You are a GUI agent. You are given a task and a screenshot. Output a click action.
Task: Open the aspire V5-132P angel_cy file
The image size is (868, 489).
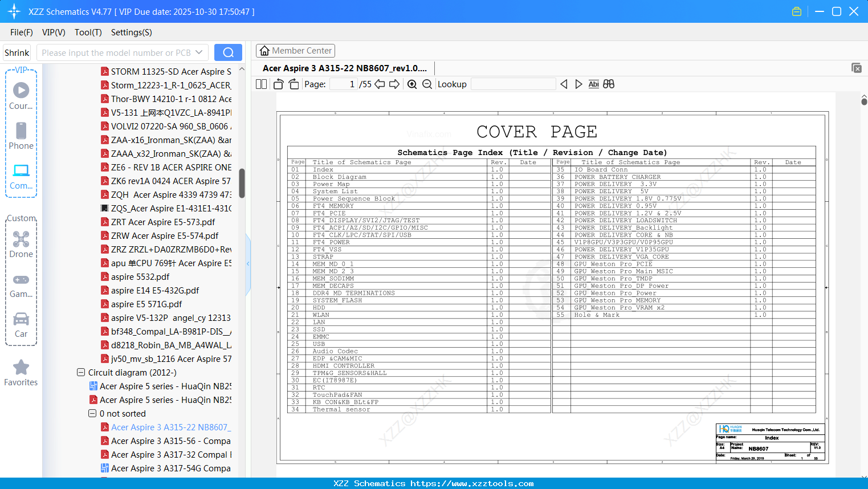point(166,317)
